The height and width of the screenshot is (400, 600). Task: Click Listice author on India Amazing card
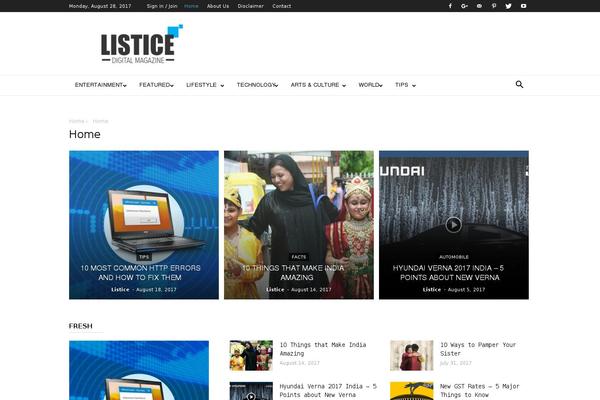click(275, 289)
